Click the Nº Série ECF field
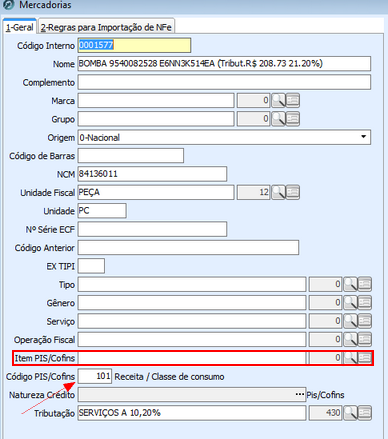Screen dimensions: 388x439 click(x=152, y=229)
